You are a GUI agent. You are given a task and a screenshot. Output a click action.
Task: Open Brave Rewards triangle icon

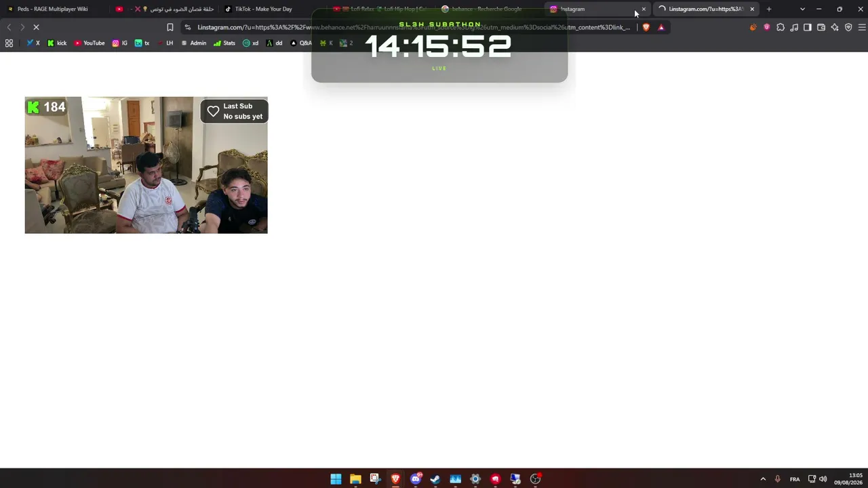point(661,27)
